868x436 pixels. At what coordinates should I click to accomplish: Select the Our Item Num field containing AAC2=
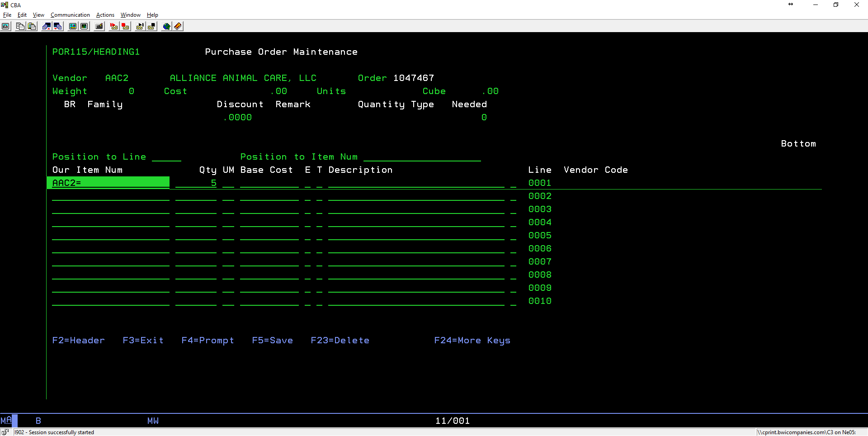coord(108,183)
